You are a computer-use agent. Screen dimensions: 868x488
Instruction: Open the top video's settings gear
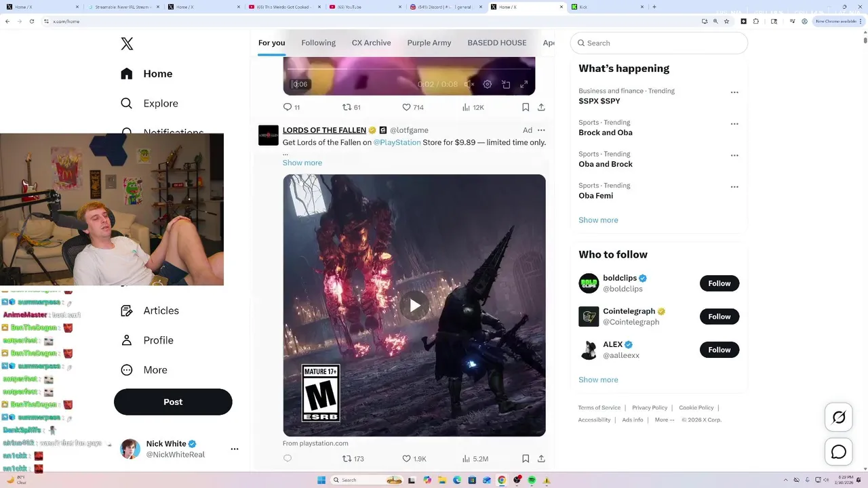click(487, 85)
